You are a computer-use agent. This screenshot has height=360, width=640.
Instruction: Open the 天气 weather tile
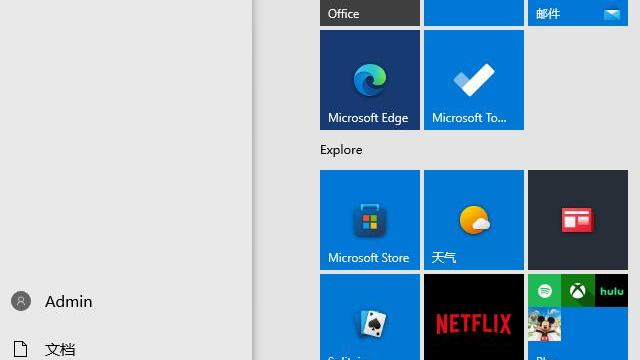[x=474, y=220]
